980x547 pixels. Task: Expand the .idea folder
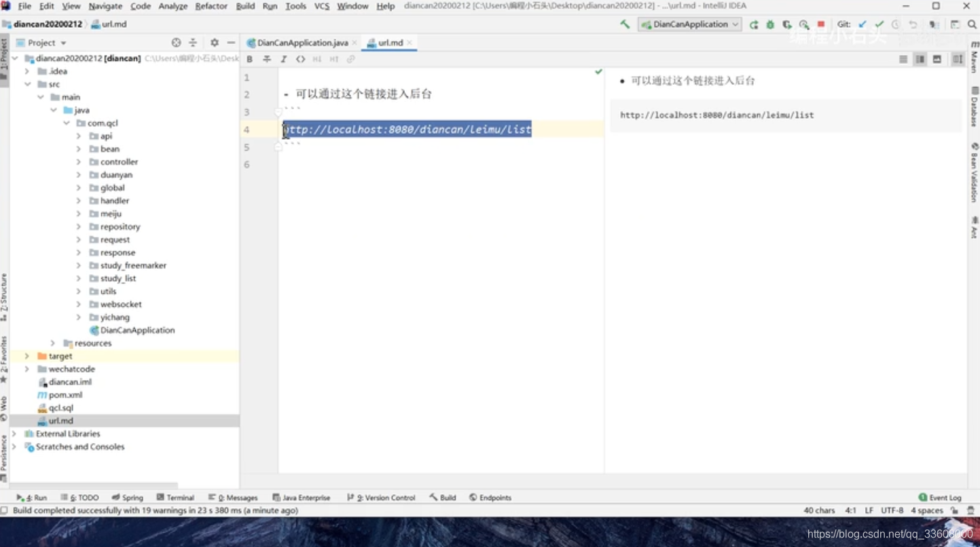(x=27, y=71)
